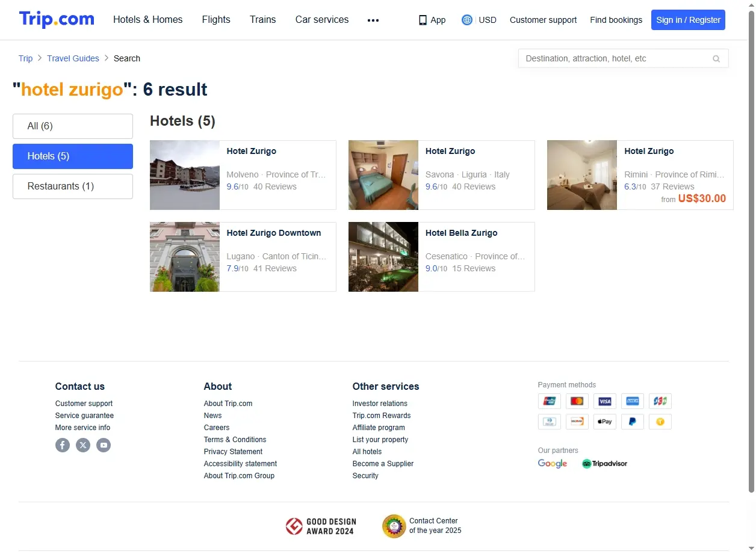
Task: Open Hotel Bella Zurigo thumbnail
Action: 383,257
